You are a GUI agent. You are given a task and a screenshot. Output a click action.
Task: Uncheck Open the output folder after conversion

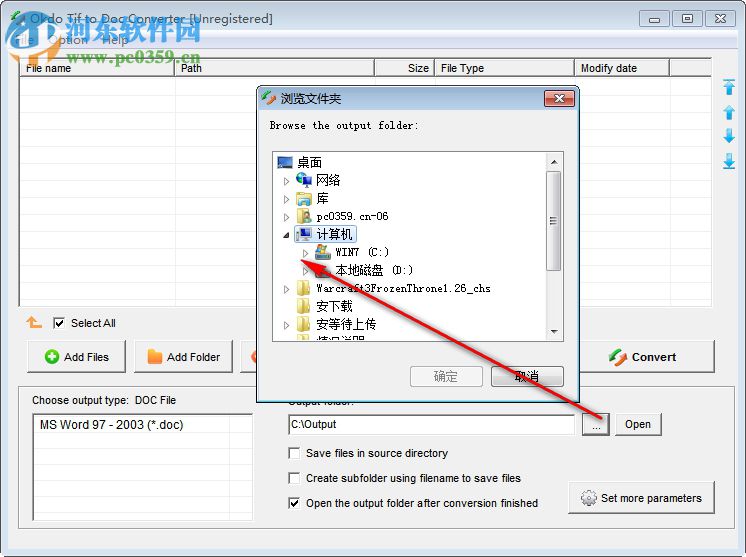tap(294, 503)
